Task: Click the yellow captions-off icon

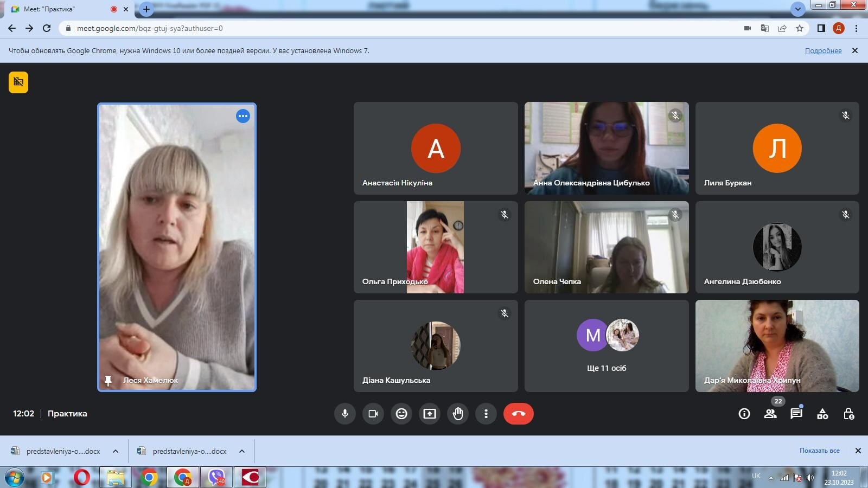Action: pos(18,82)
